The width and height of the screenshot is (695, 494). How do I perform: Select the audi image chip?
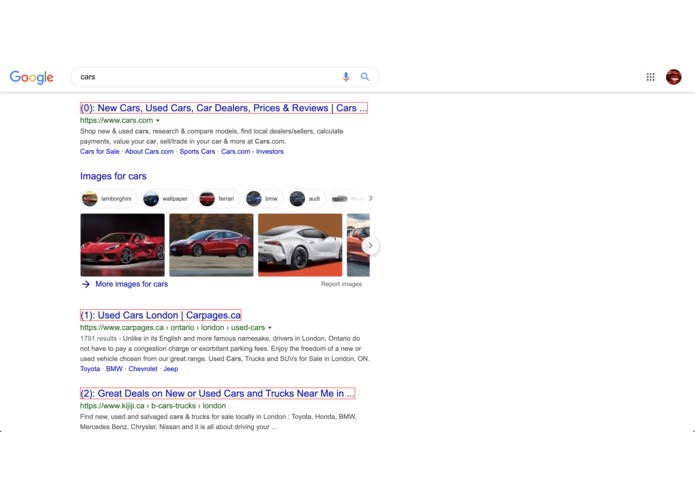tap(307, 198)
